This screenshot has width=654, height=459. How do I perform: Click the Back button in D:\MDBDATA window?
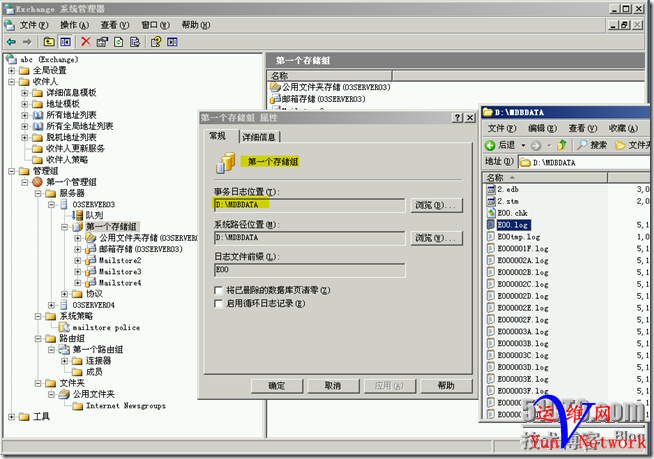(500, 145)
